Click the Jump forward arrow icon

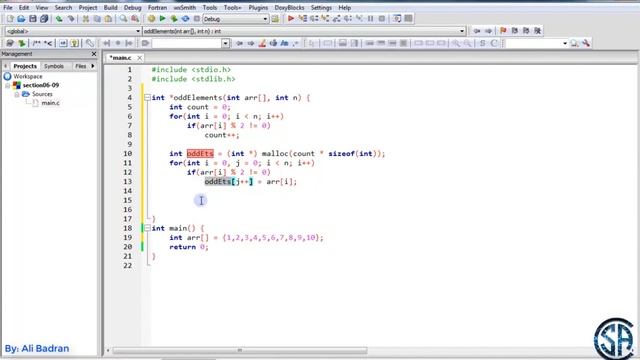pyautogui.click(x=488, y=31)
